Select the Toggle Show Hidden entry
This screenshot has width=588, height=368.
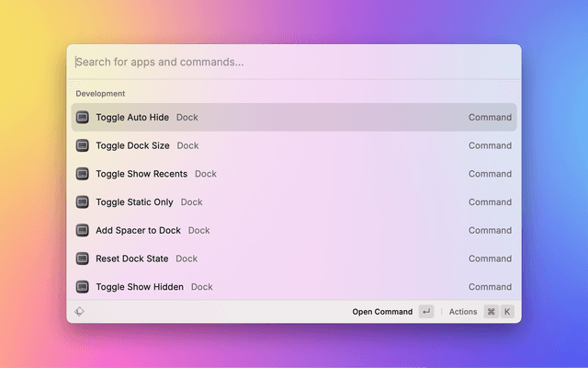click(x=140, y=287)
